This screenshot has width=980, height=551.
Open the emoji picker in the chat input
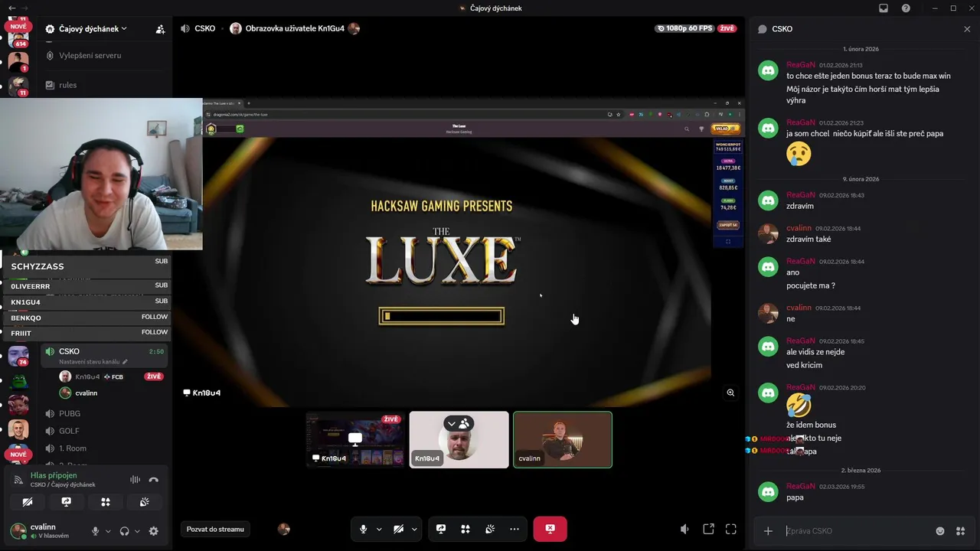tap(940, 531)
